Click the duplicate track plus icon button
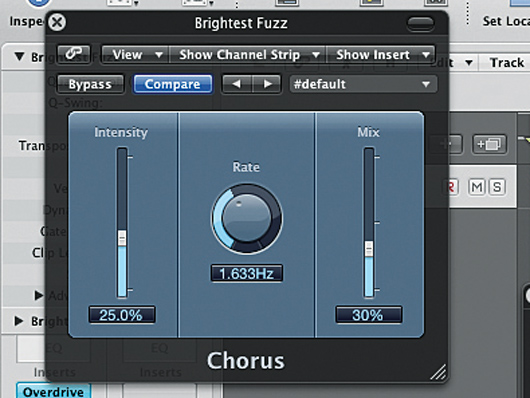The image size is (530, 398). coord(489,144)
